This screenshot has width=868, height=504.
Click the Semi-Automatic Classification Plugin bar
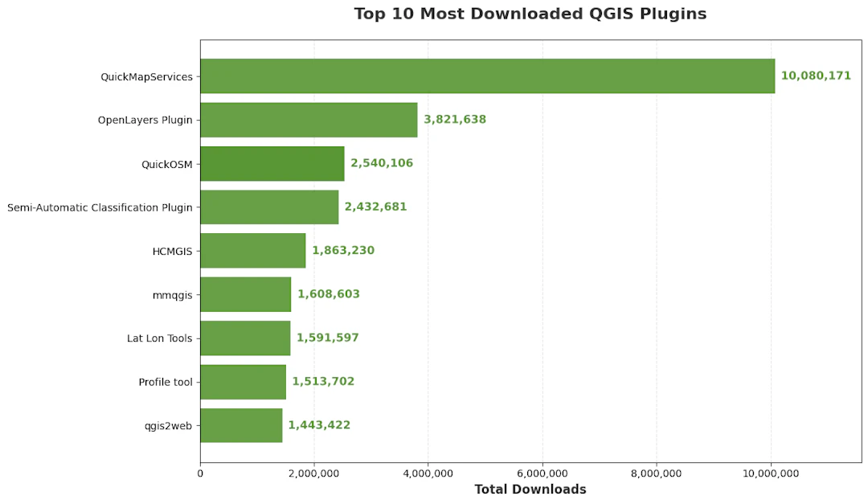tap(269, 207)
